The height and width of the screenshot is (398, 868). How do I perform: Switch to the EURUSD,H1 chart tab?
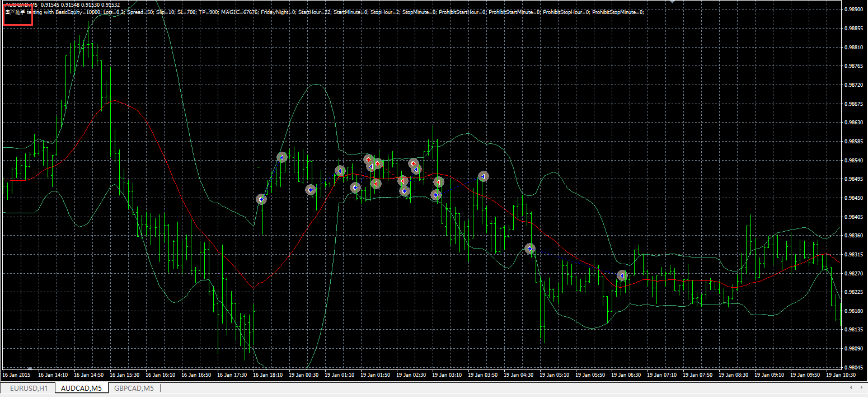coord(28,388)
